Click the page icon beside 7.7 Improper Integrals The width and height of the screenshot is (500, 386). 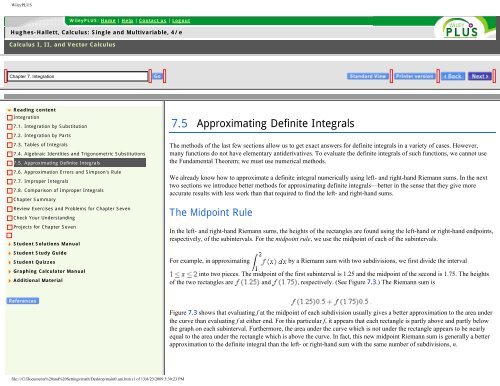10,182
